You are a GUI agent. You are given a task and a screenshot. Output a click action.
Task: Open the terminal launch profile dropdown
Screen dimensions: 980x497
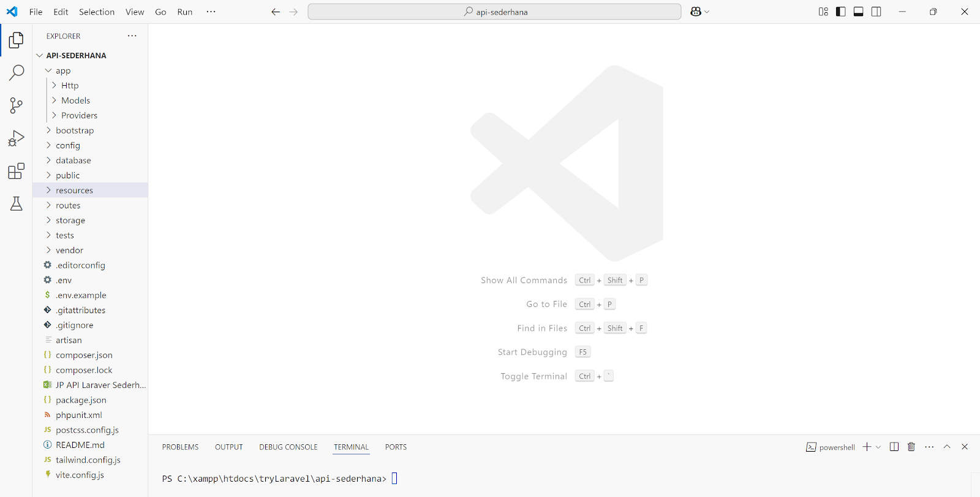pyautogui.click(x=878, y=447)
